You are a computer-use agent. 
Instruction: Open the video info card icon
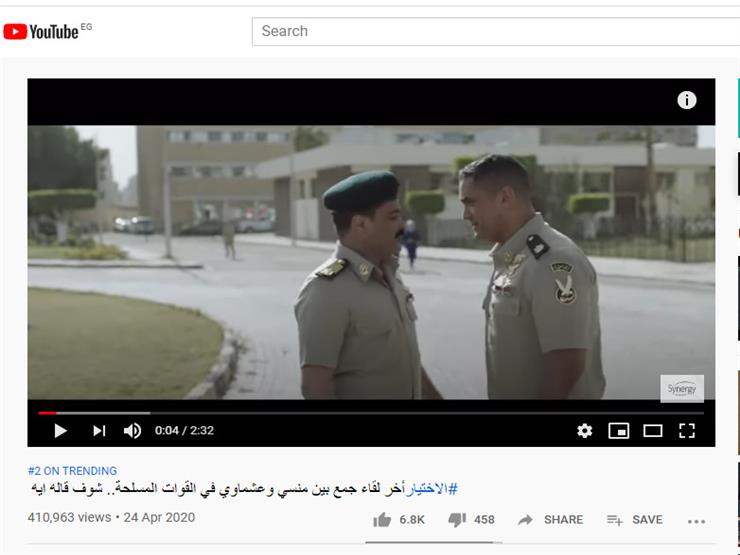pos(687,100)
